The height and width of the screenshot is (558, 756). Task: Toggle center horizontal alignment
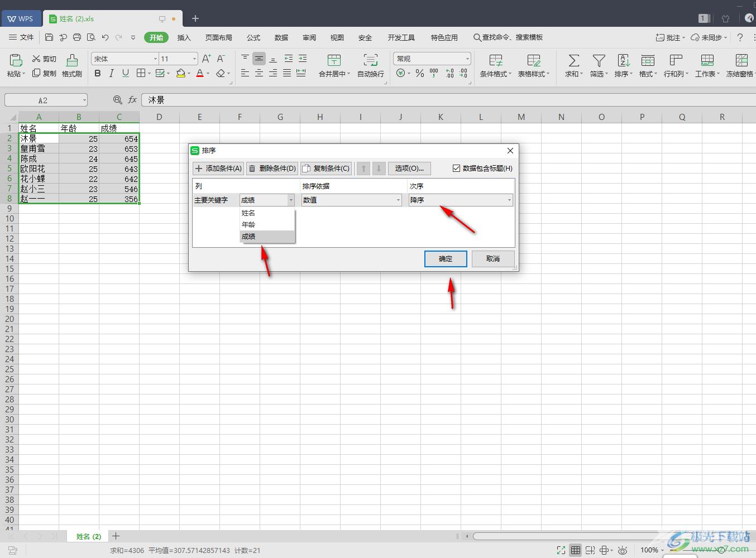259,73
